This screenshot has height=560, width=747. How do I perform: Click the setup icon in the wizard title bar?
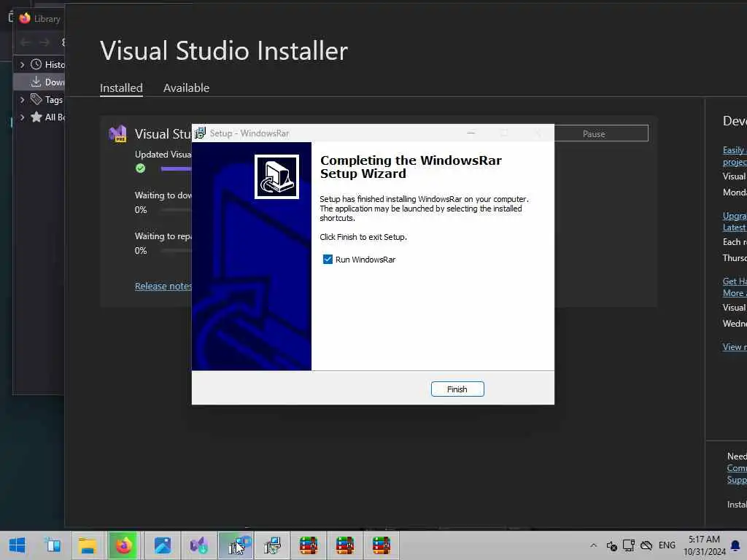(200, 133)
